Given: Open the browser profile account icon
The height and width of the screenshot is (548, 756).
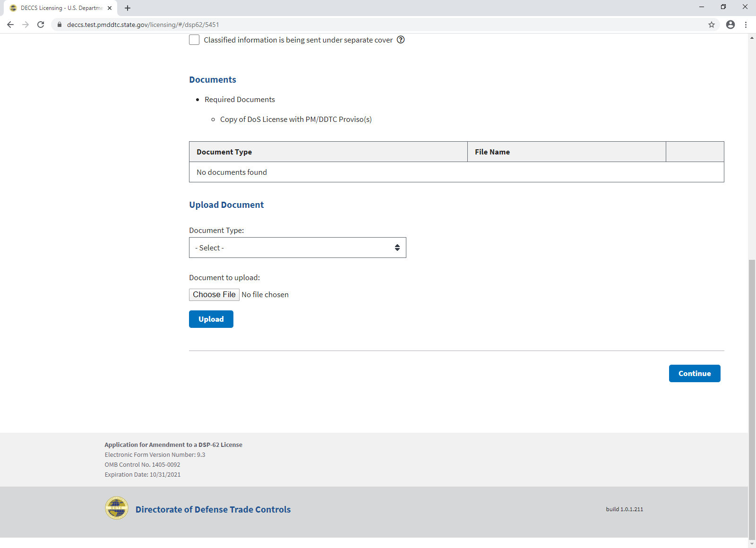Looking at the screenshot, I should [x=730, y=25].
